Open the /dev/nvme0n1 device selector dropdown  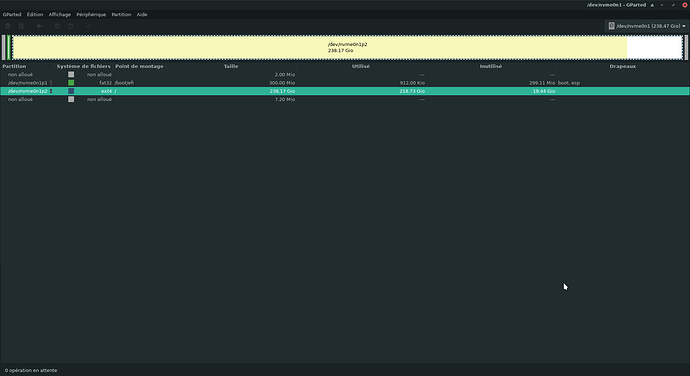click(x=646, y=26)
